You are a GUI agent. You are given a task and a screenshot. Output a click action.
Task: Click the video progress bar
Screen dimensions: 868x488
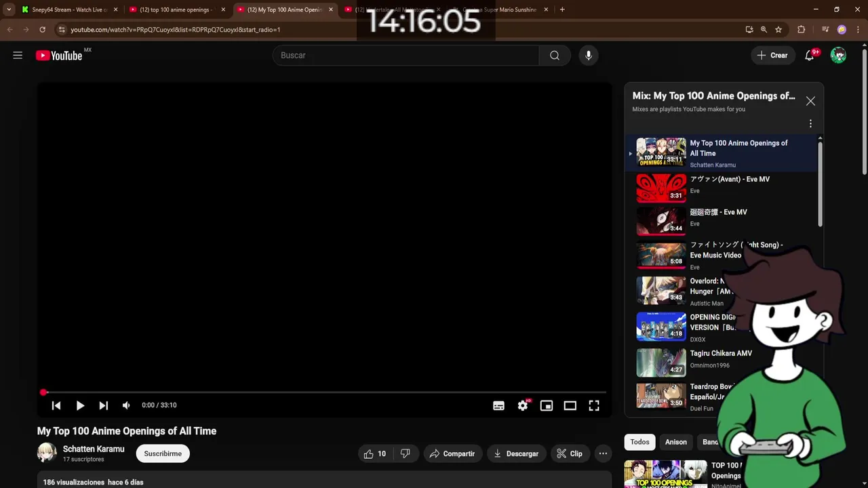(x=324, y=392)
